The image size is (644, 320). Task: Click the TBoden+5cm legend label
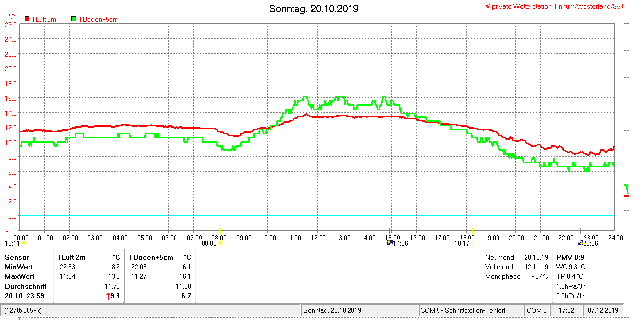pos(98,19)
